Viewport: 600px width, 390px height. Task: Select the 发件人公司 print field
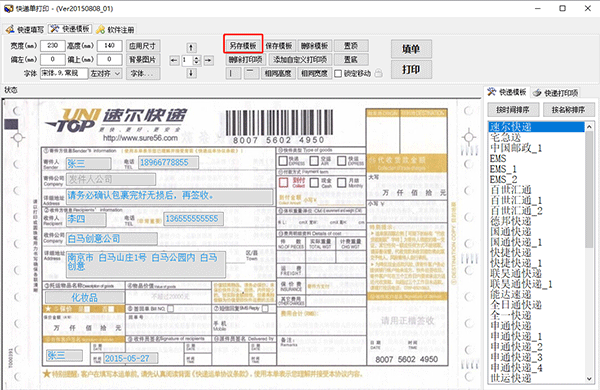111,179
